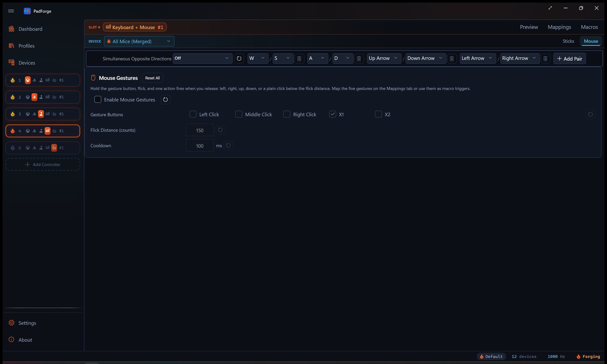Reset Flick Distance to default
Screen dimensions: 607x364
coord(220,130)
